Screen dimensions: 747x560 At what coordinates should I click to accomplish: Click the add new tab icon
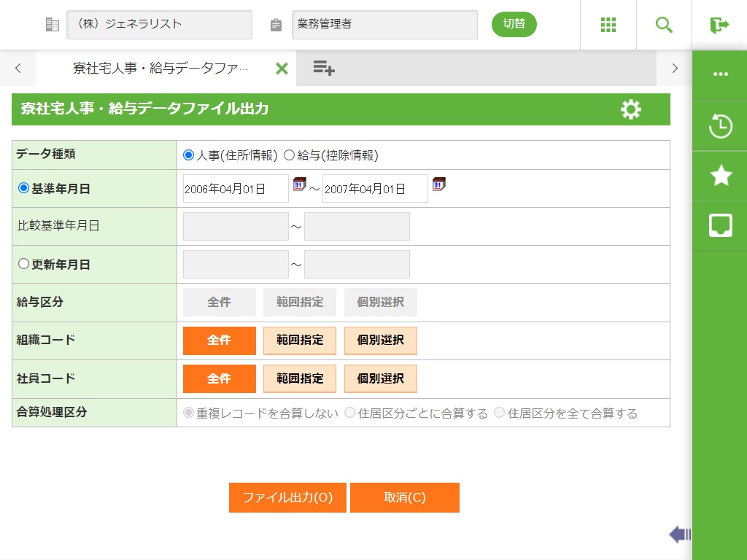[324, 69]
